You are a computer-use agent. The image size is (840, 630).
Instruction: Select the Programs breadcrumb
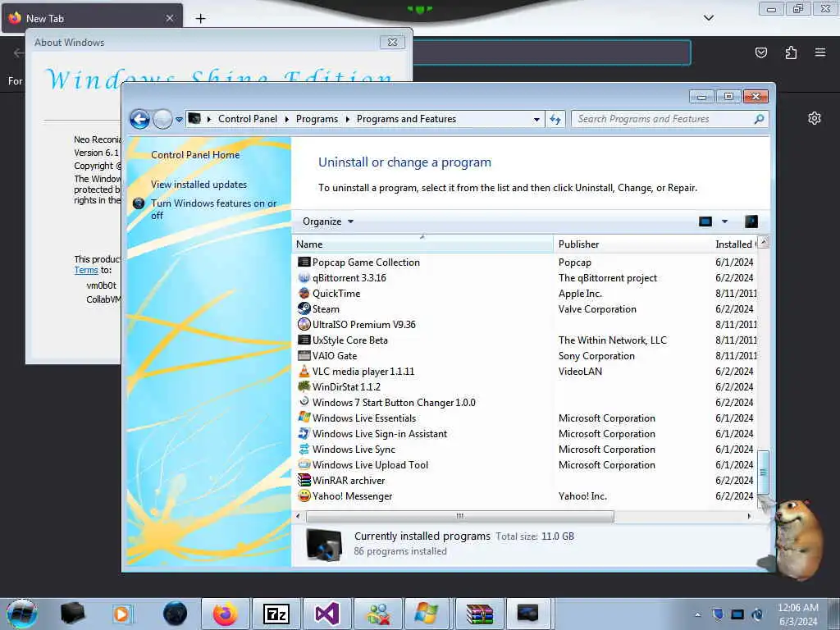317,119
